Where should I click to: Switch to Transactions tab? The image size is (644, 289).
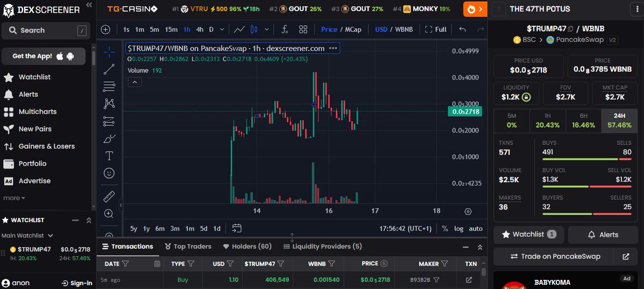[x=127, y=247]
